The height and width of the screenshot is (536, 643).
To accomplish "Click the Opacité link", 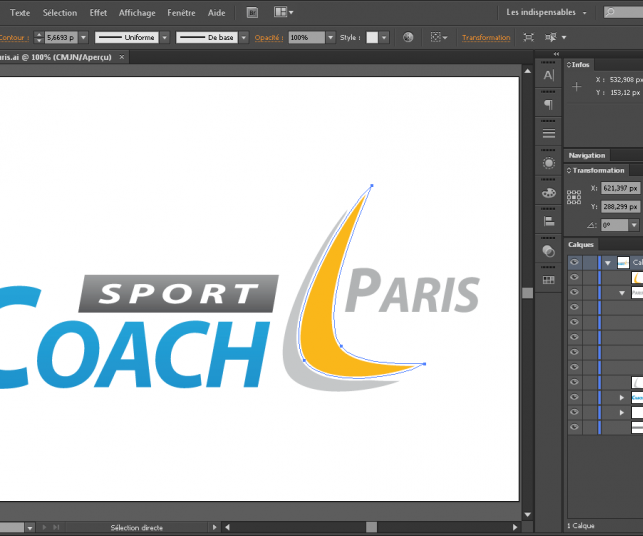I will (269, 37).
